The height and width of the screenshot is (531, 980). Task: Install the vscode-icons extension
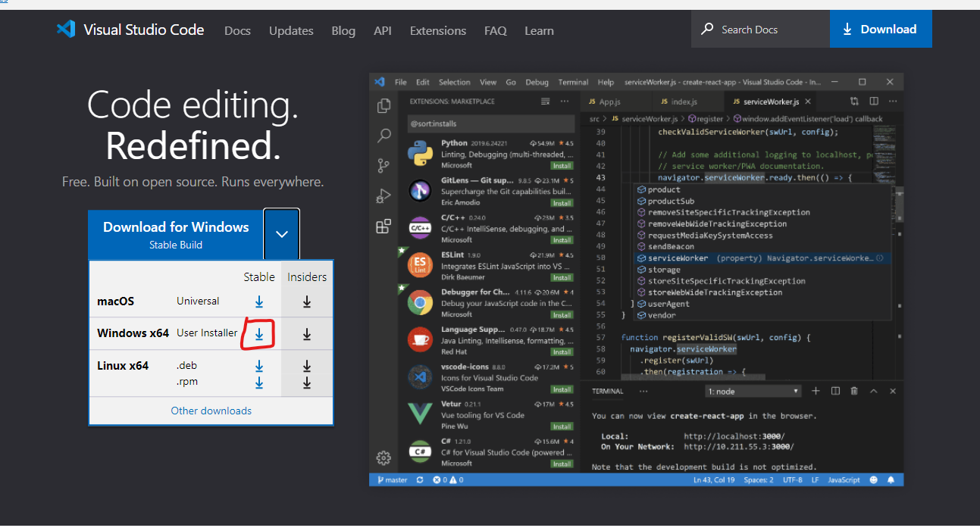coord(562,389)
